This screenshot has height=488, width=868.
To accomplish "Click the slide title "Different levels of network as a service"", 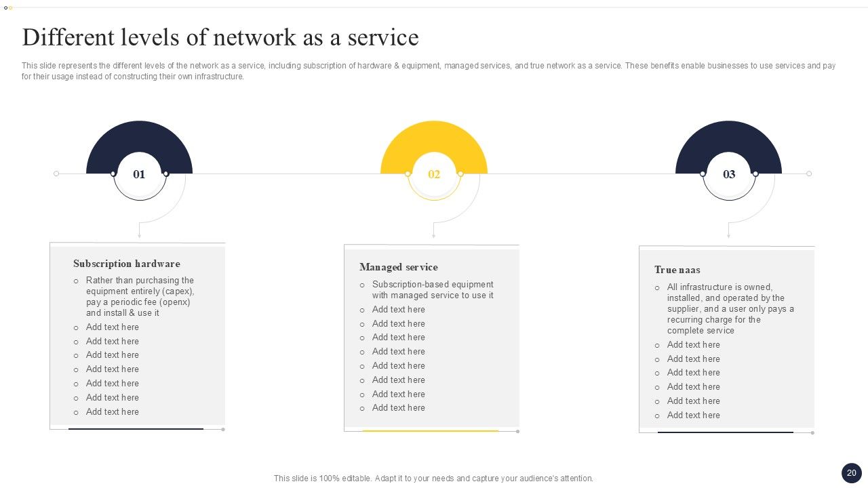I will pos(220,37).
